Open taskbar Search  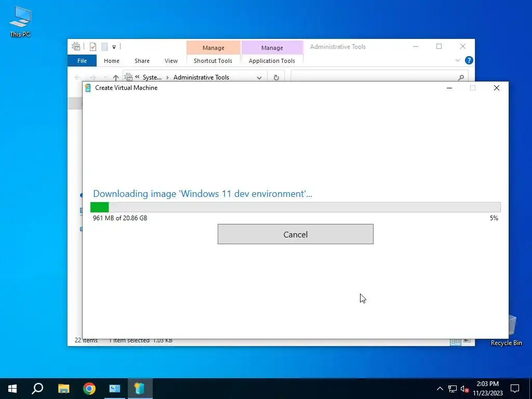tap(37, 389)
